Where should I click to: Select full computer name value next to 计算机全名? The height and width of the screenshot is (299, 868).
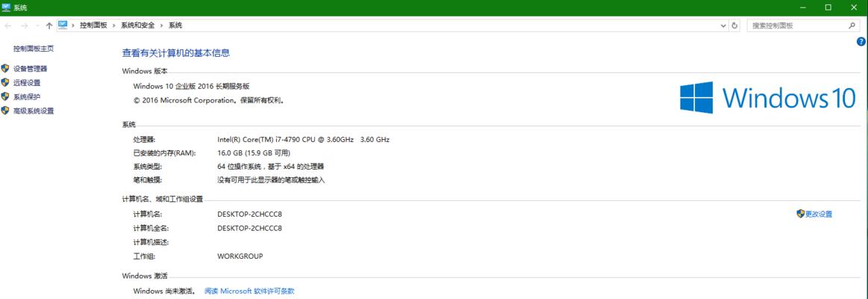(x=250, y=228)
